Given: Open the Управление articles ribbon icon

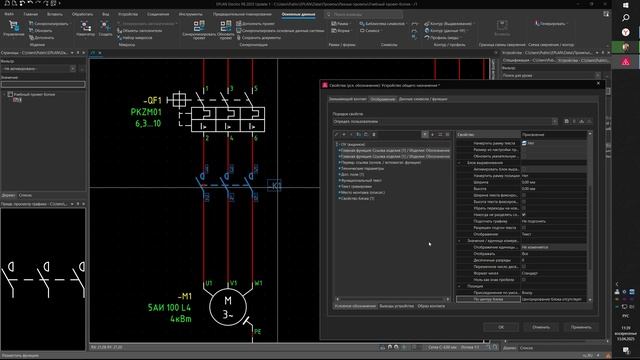Looking at the screenshot, I should [x=13, y=29].
